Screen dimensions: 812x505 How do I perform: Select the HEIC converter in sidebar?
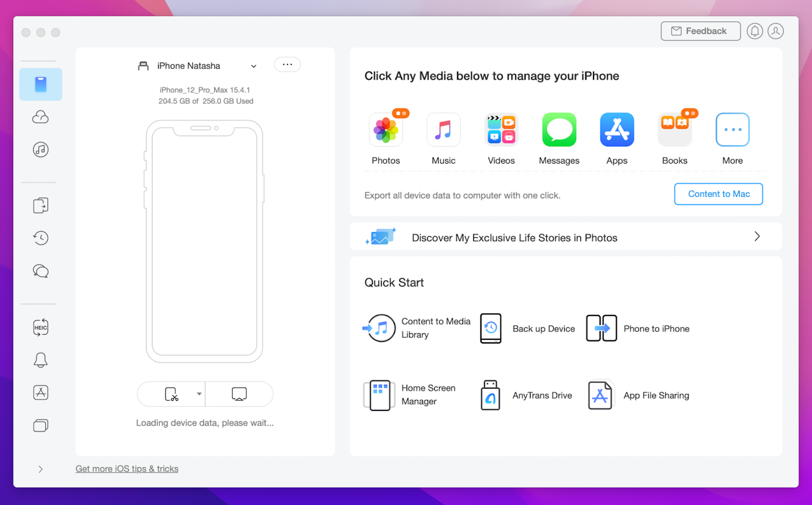click(x=41, y=327)
